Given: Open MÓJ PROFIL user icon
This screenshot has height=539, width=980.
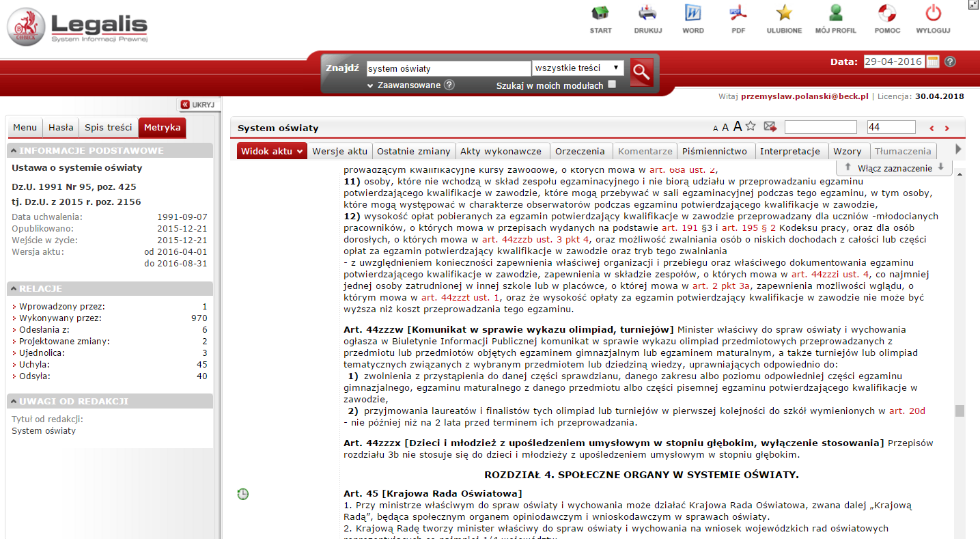Looking at the screenshot, I should click(835, 14).
